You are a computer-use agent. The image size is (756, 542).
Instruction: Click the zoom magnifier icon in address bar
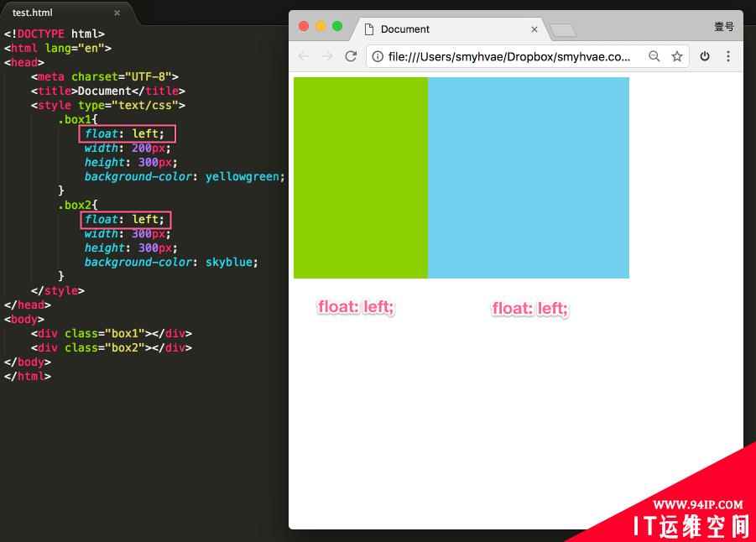point(654,56)
